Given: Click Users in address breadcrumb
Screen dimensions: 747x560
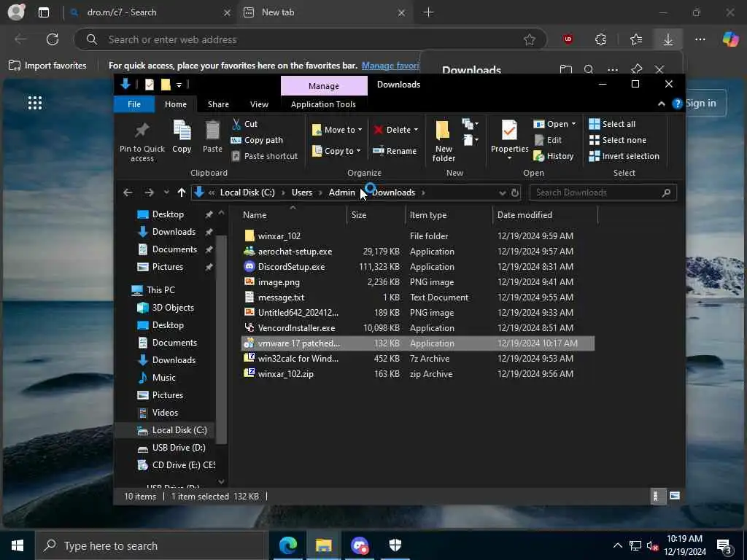Looking at the screenshot, I should pyautogui.click(x=301, y=192).
